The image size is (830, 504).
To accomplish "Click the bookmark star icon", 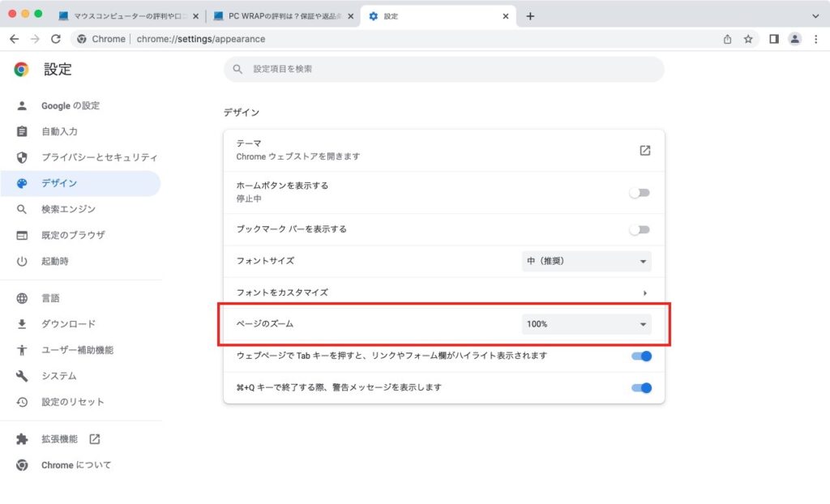I will click(x=748, y=39).
